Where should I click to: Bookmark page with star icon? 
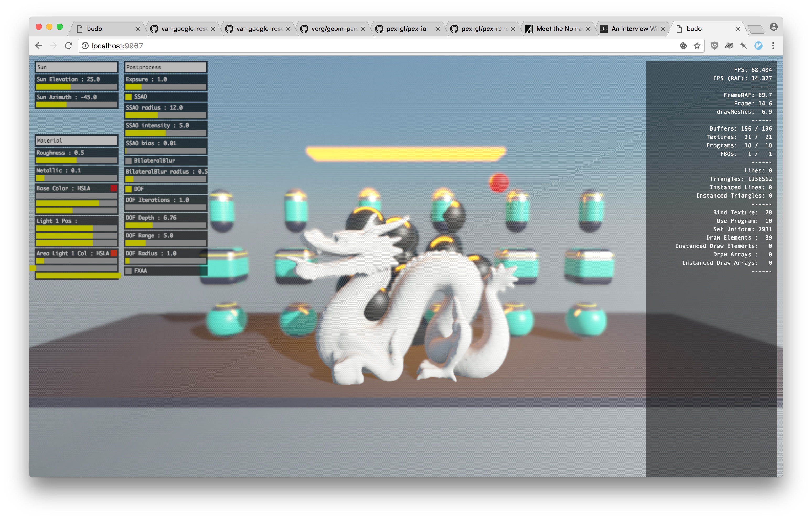697,46
